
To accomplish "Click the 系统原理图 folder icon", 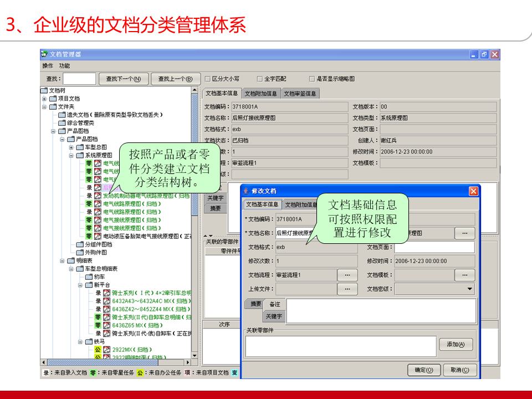I will click(80, 155).
